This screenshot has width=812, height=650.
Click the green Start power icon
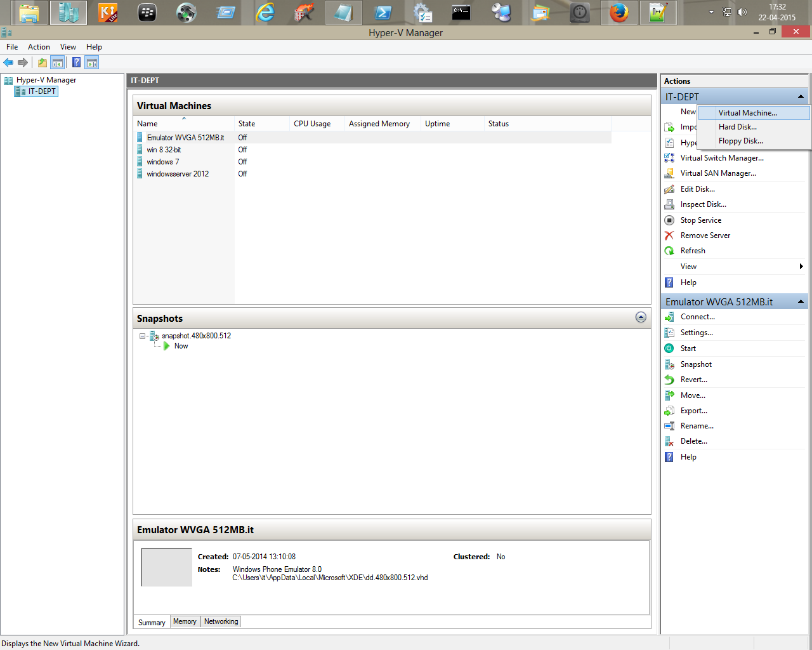(669, 348)
